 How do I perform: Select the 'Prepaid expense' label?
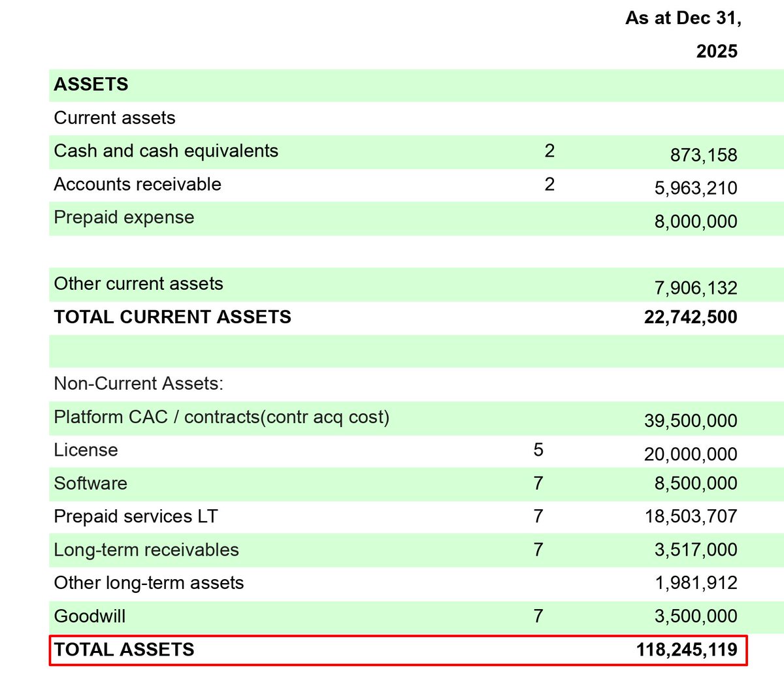[x=124, y=217]
